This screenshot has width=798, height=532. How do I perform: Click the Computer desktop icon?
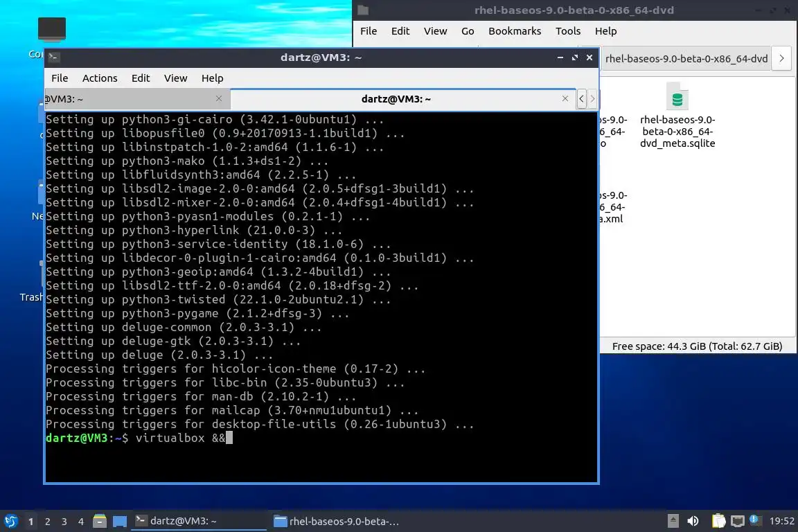51,28
